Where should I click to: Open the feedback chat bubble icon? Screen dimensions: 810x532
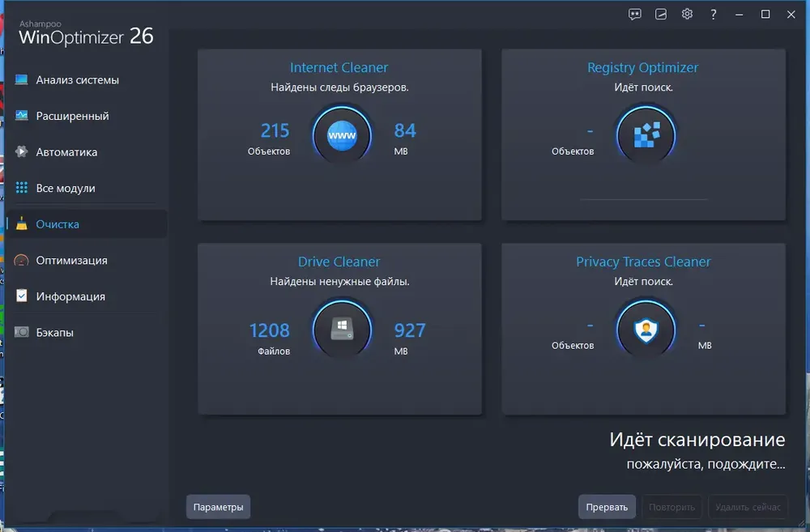tap(634, 15)
